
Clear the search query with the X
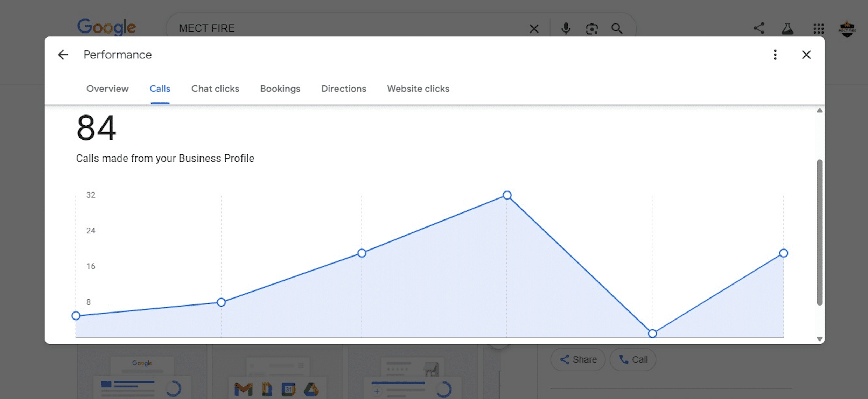534,28
